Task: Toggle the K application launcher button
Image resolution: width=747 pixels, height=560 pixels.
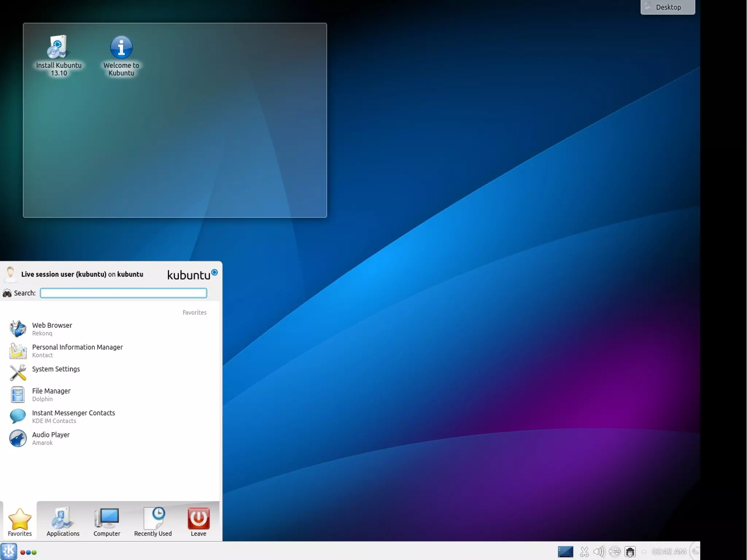Action: tap(9, 551)
